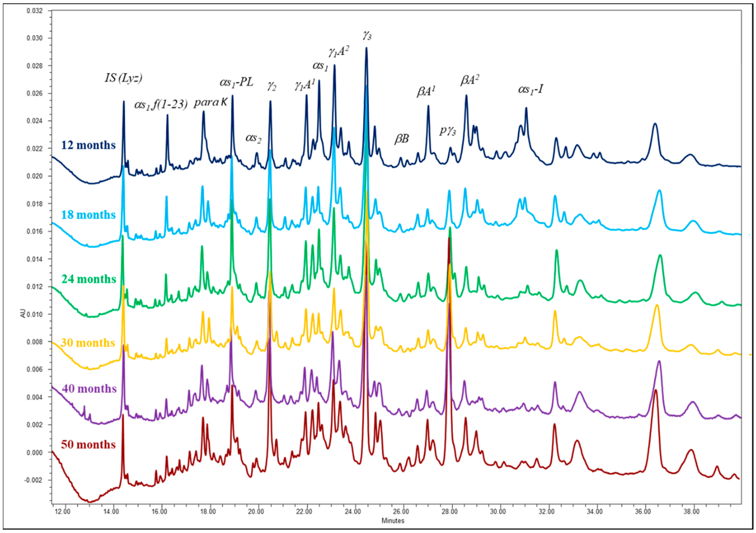The width and height of the screenshot is (756, 533).
Task: Click the pγ3 peak annotation
Action: click(448, 131)
